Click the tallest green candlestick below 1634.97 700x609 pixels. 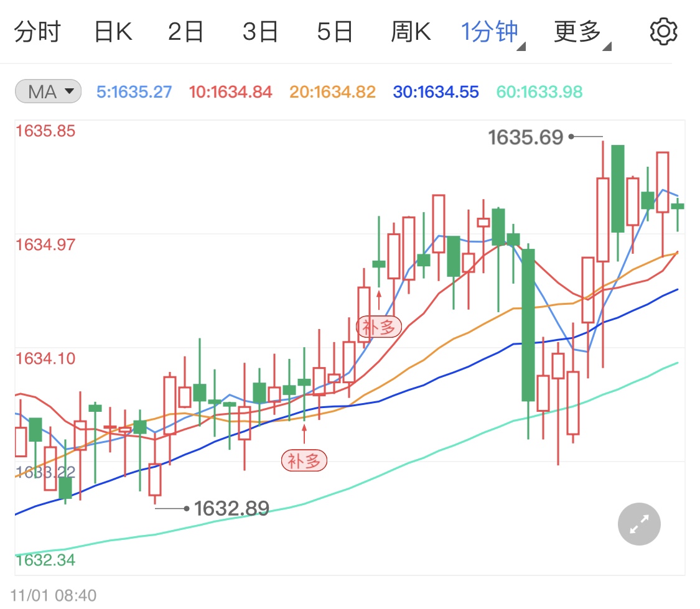point(528,325)
